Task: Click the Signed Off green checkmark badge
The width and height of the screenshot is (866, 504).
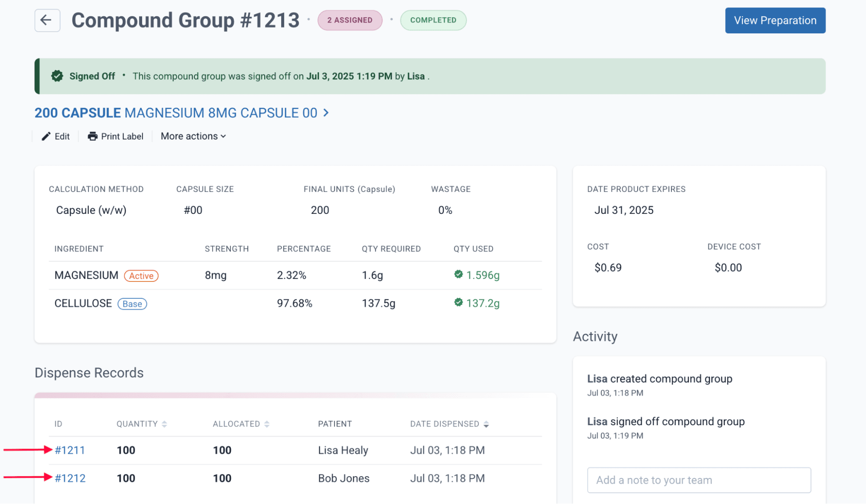Action: pyautogui.click(x=57, y=76)
